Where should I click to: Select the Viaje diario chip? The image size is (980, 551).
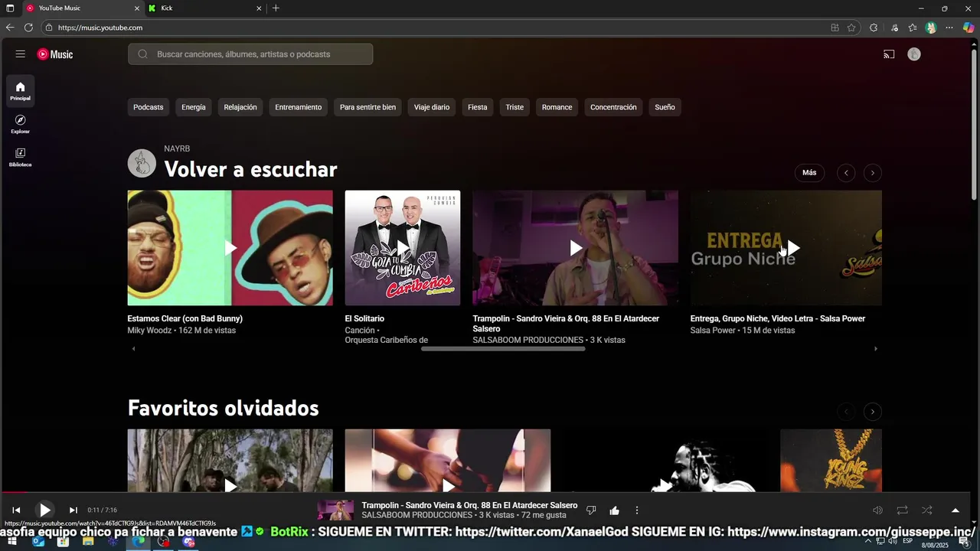point(432,107)
